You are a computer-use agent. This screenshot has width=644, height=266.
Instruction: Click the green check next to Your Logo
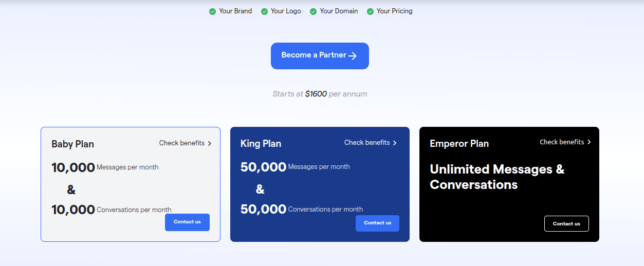point(264,11)
